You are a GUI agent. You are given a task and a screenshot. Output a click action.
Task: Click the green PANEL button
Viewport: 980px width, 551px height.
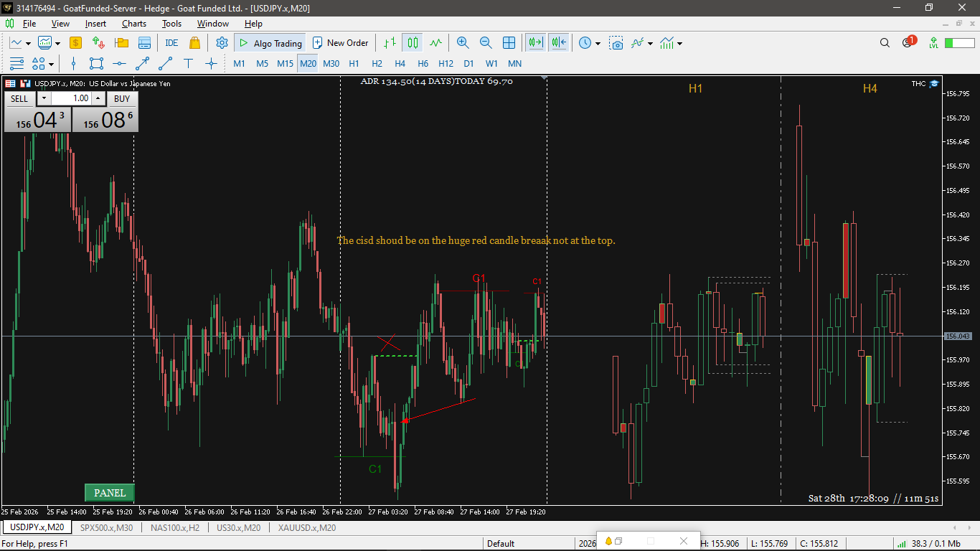point(110,493)
